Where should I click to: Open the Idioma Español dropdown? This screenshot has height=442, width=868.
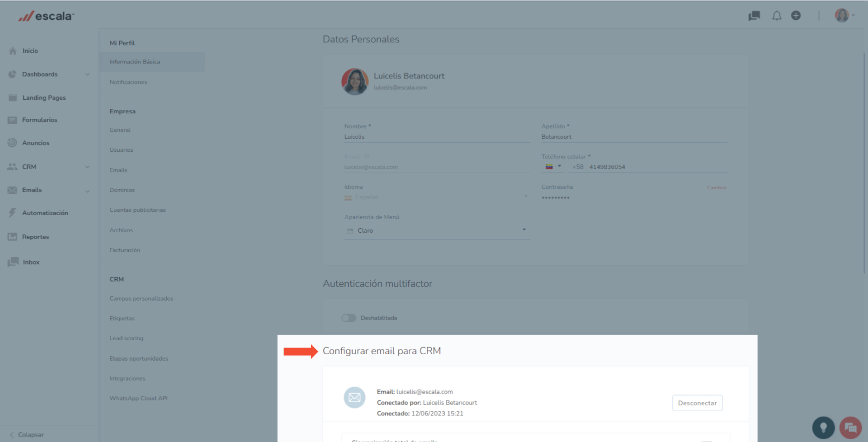pyautogui.click(x=436, y=197)
